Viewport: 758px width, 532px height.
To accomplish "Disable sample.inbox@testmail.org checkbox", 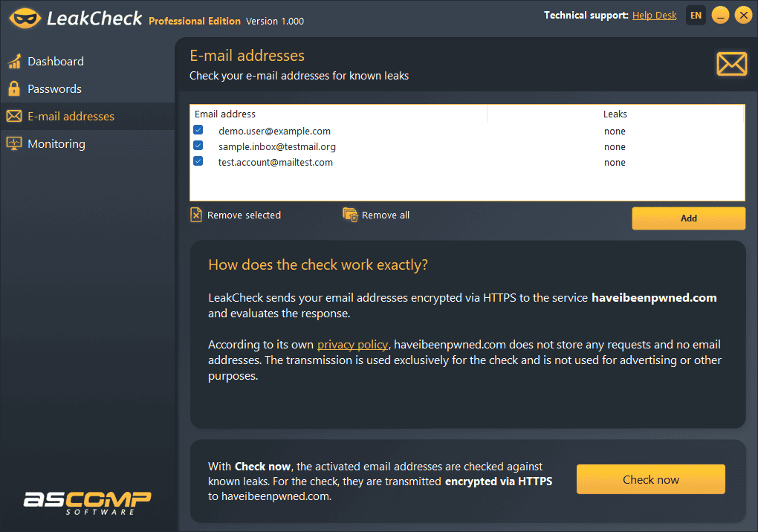I will coord(197,145).
